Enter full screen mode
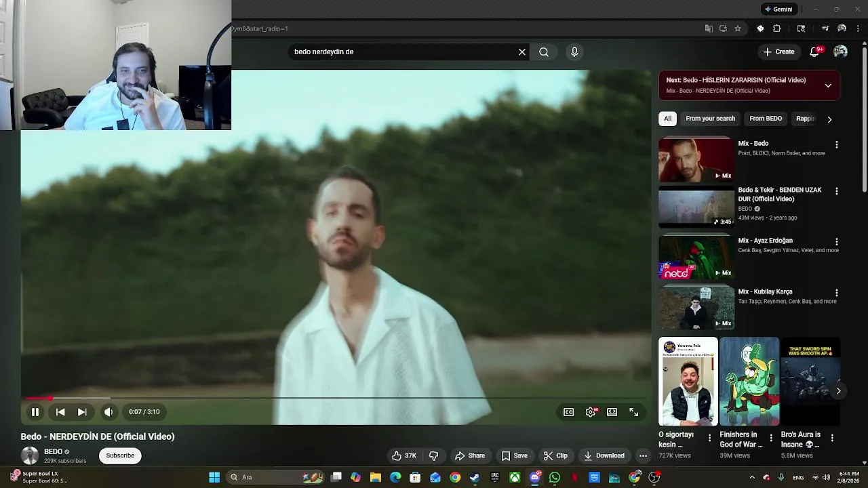Screen dimensions: 868x488 [633, 412]
